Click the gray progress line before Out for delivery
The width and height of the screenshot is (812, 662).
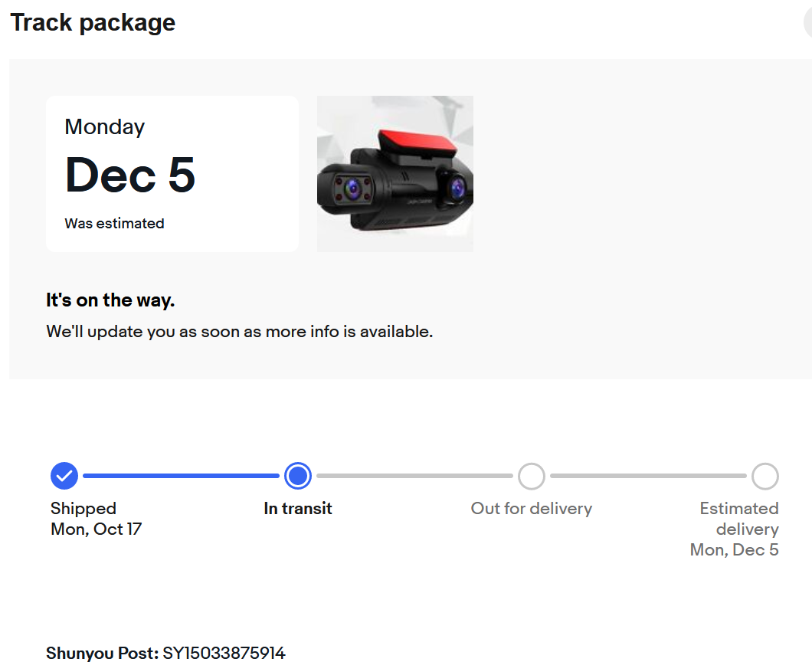[x=414, y=476]
